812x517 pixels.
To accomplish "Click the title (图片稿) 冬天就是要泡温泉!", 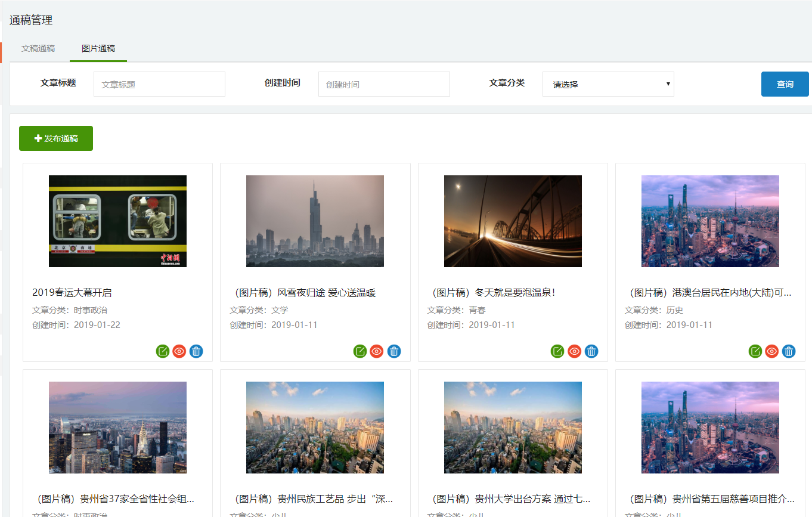I will pos(492,293).
